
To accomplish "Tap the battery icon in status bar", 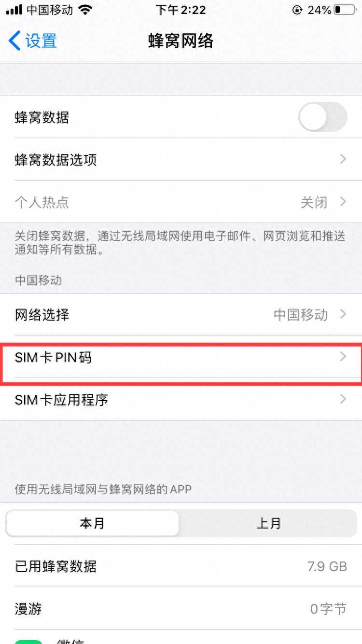I will point(344,10).
